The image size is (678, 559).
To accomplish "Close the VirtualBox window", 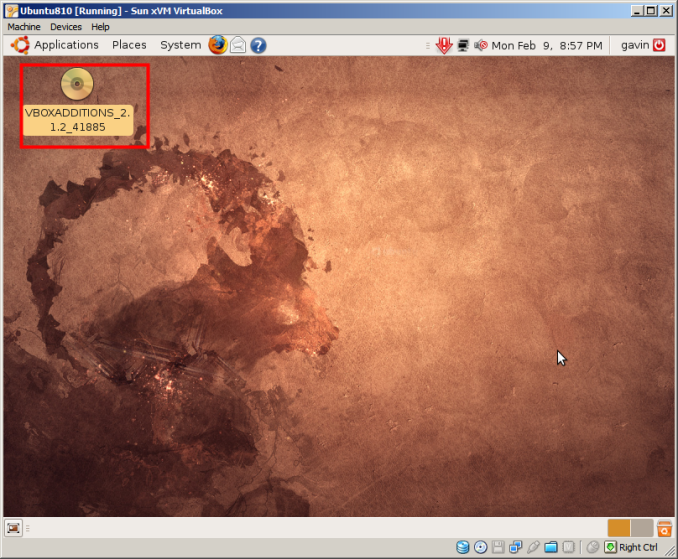I will pyautogui.click(x=666, y=11).
